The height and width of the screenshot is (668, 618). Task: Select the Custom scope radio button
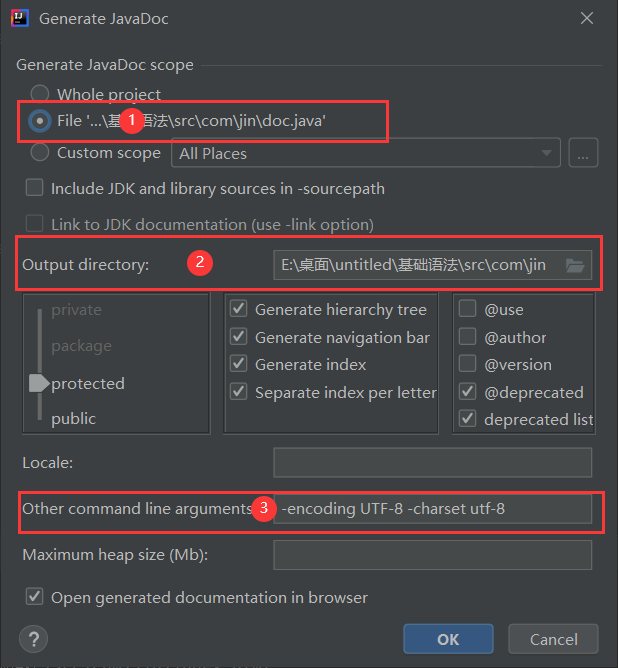[40, 153]
